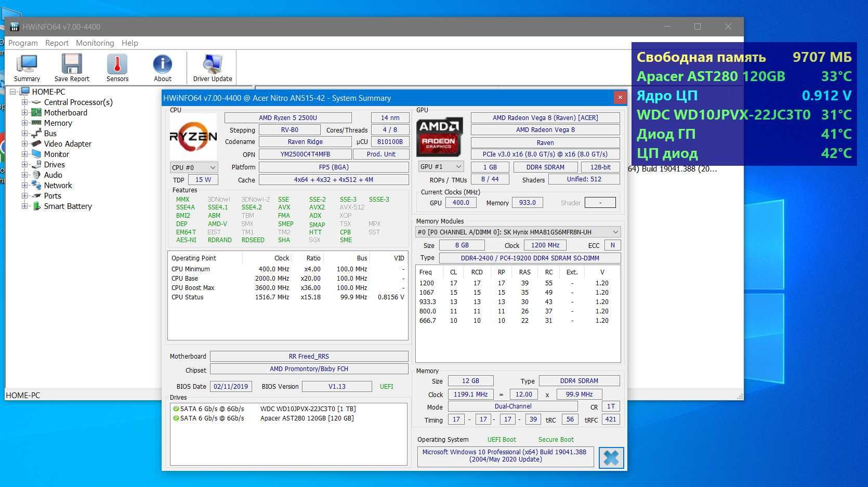Expand the Central Processor(s) node
The image size is (868, 487).
tap(24, 102)
